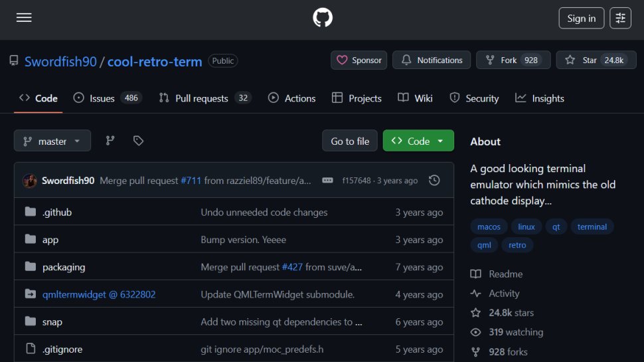Select the qml topic tag
The image size is (644, 362).
[484, 245]
